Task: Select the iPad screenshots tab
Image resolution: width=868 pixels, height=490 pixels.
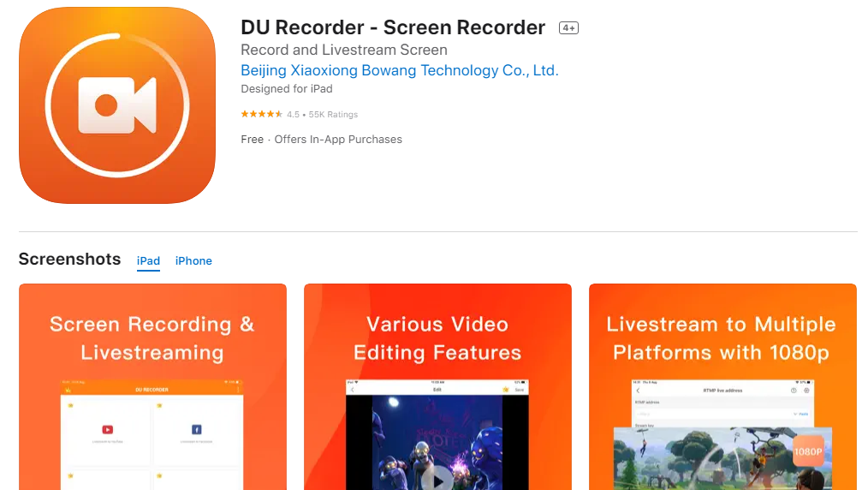Action: click(x=148, y=260)
